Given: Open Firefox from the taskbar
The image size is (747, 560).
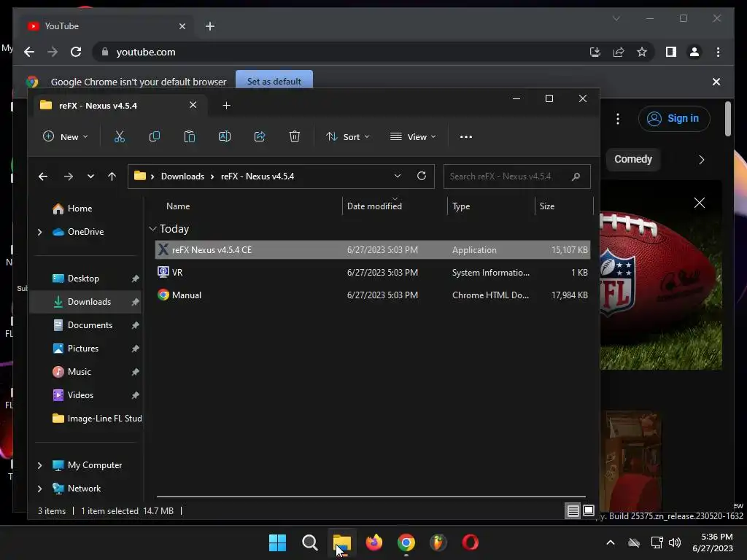Looking at the screenshot, I should tap(374, 542).
